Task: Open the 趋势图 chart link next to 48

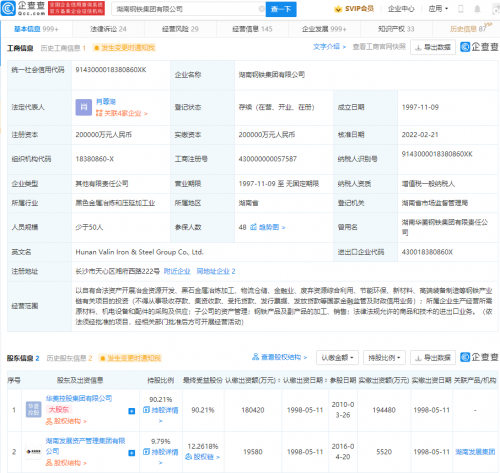Action: point(268,227)
